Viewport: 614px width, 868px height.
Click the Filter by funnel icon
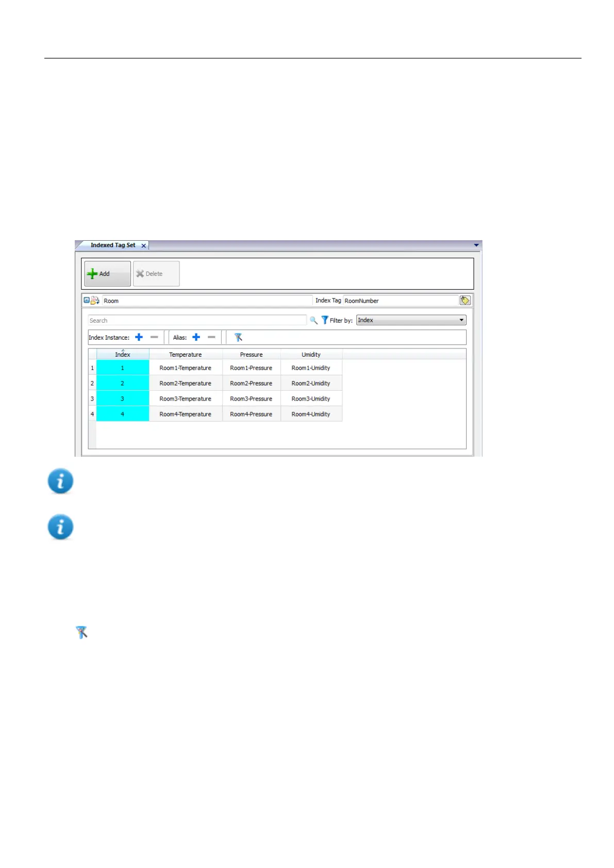point(324,320)
